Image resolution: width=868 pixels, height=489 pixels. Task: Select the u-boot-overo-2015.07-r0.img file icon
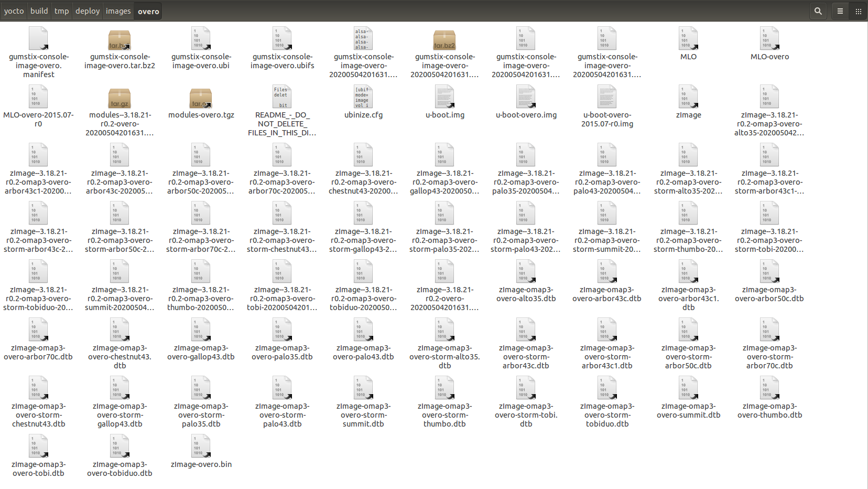[x=607, y=97]
